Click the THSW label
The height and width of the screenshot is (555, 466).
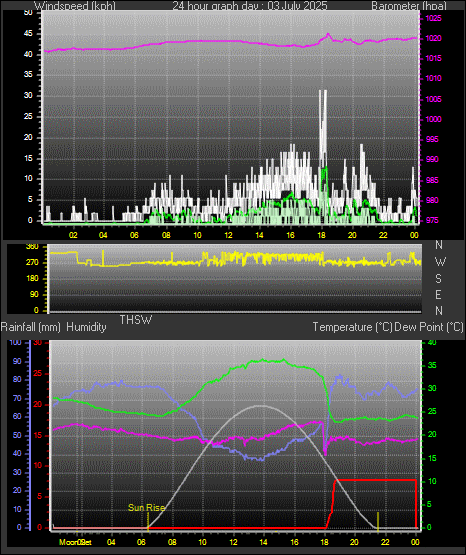pyautogui.click(x=136, y=320)
